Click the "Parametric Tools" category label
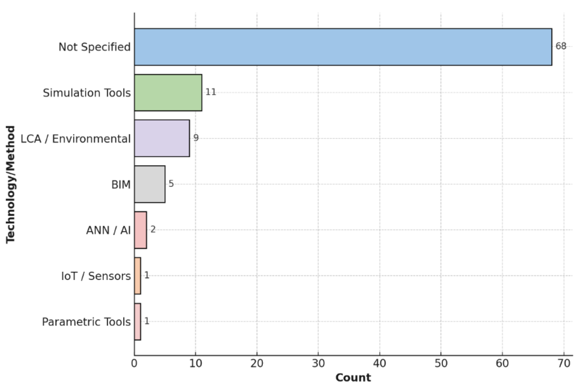The width and height of the screenshot is (586, 392). click(86, 322)
